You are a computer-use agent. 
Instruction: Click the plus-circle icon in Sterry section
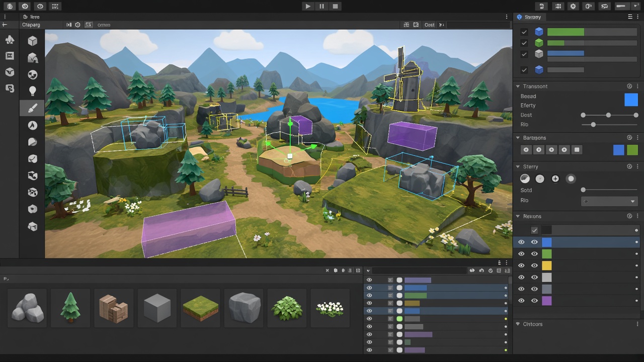point(555,178)
